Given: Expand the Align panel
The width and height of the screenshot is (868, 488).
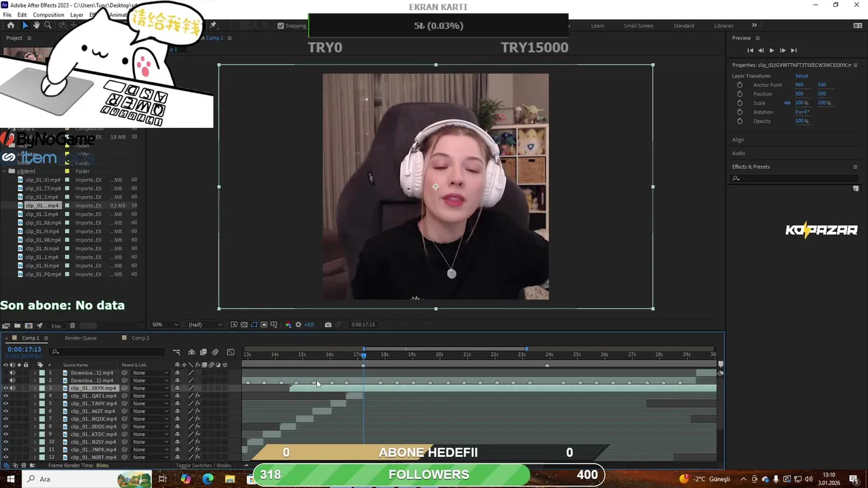Looking at the screenshot, I should [x=738, y=140].
